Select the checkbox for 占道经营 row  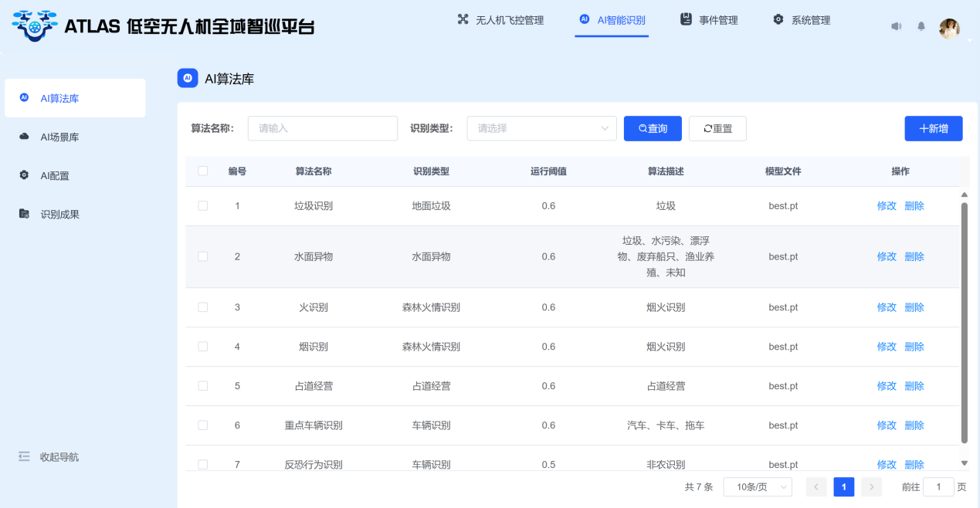pos(203,386)
